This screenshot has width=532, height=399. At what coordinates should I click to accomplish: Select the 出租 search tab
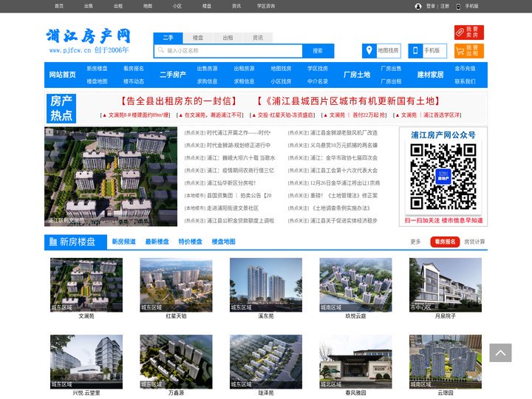[x=228, y=38]
